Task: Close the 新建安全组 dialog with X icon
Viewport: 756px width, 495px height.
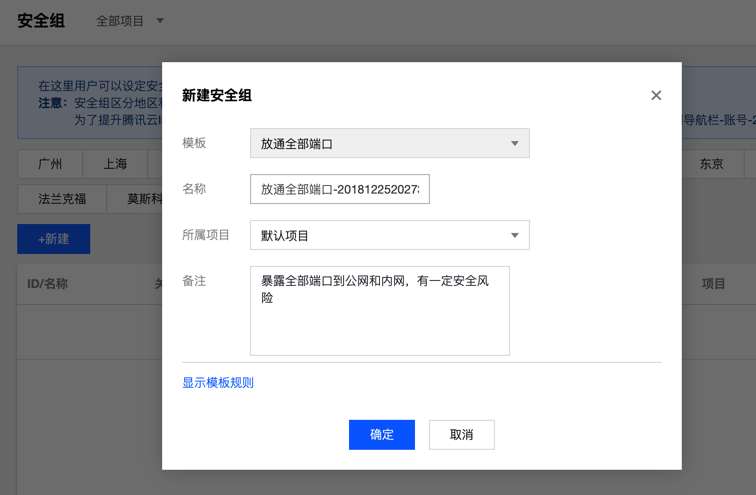Action: point(656,95)
